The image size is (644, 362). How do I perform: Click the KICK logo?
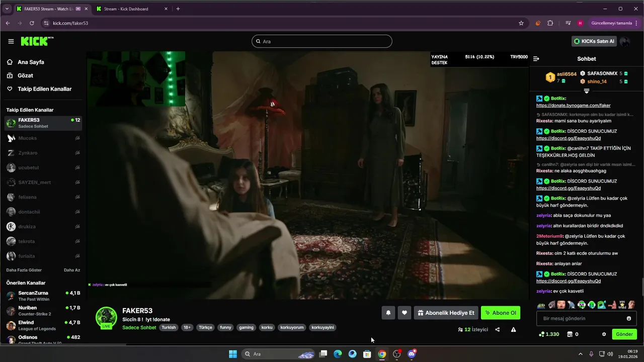(37, 41)
